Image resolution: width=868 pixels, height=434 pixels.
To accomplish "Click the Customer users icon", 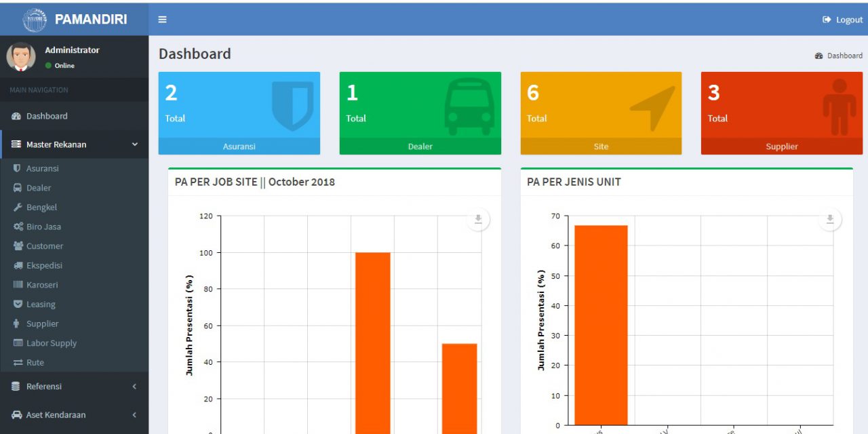I will [18, 246].
